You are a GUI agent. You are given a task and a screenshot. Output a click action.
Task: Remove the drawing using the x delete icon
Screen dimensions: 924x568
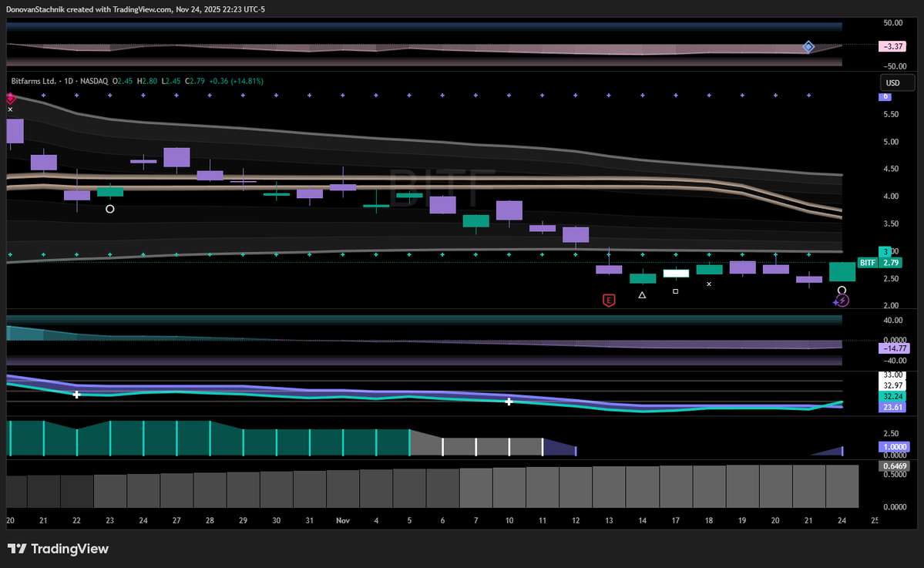10,109
